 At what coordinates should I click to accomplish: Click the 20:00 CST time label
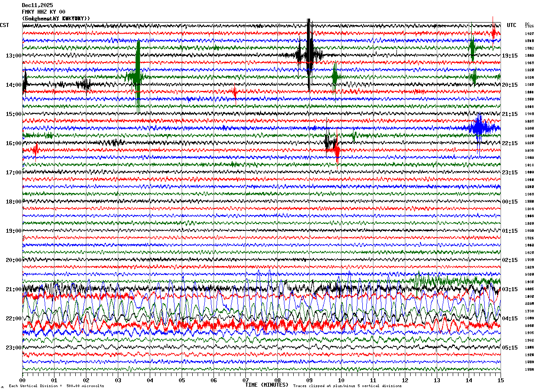click(14, 260)
